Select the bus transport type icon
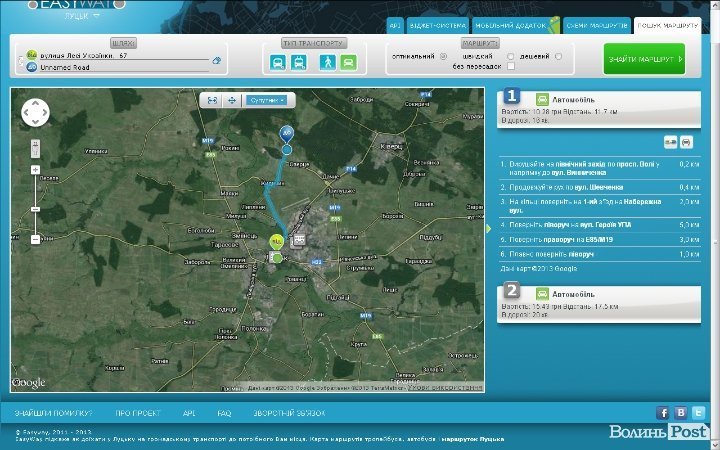 pyautogui.click(x=277, y=63)
